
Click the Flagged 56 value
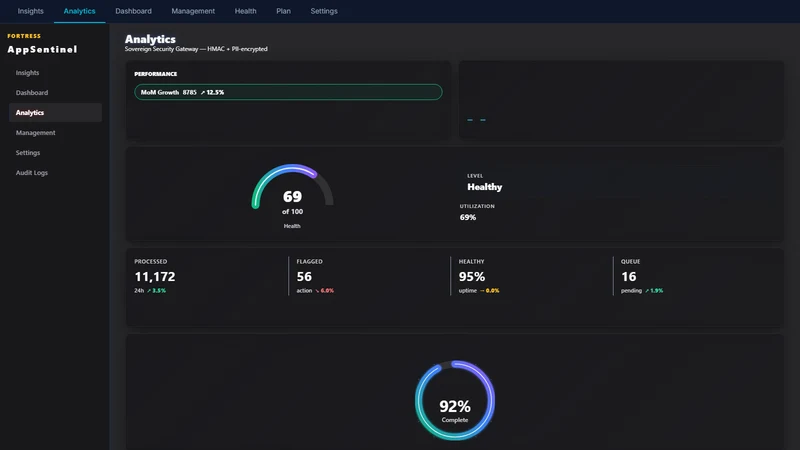pos(304,277)
